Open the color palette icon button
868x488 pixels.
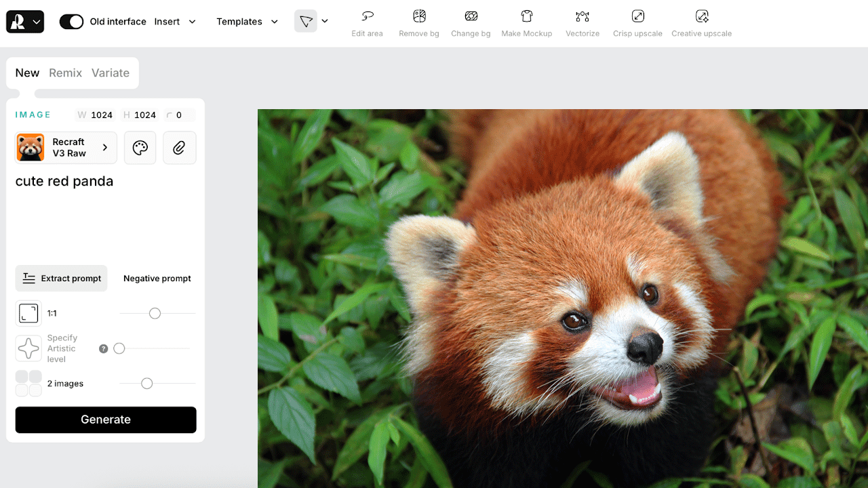pyautogui.click(x=140, y=148)
